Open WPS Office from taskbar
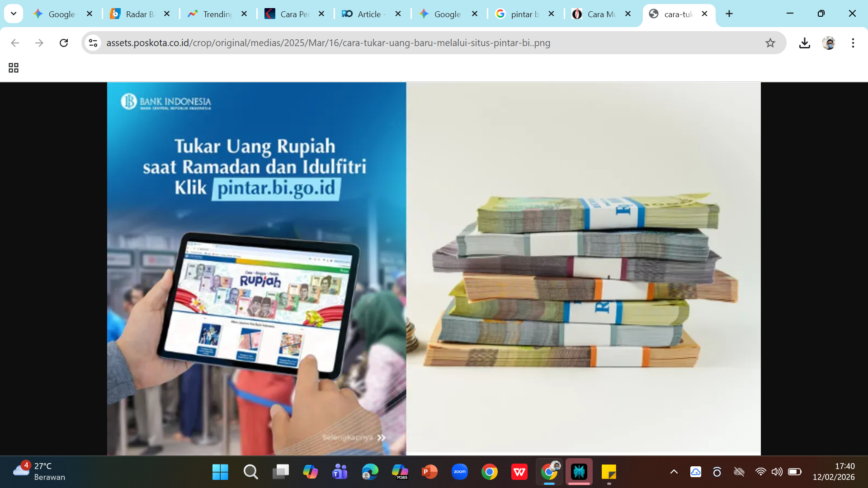The width and height of the screenshot is (868, 488). pos(519,472)
